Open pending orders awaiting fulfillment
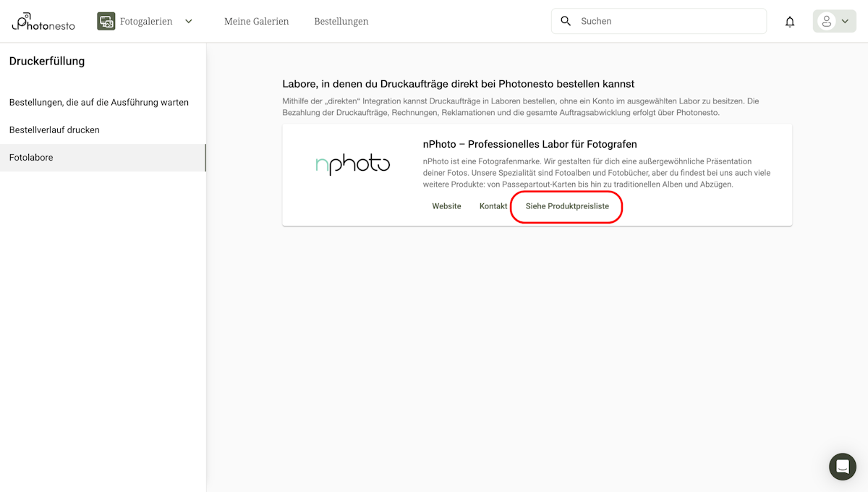Viewport: 868px width, 492px height. 98,102
